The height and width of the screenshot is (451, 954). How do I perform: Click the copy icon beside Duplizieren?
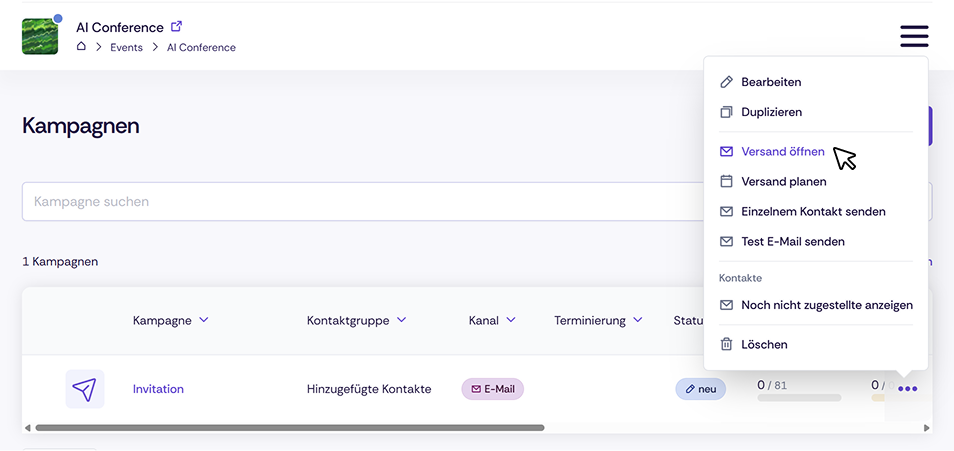(726, 112)
